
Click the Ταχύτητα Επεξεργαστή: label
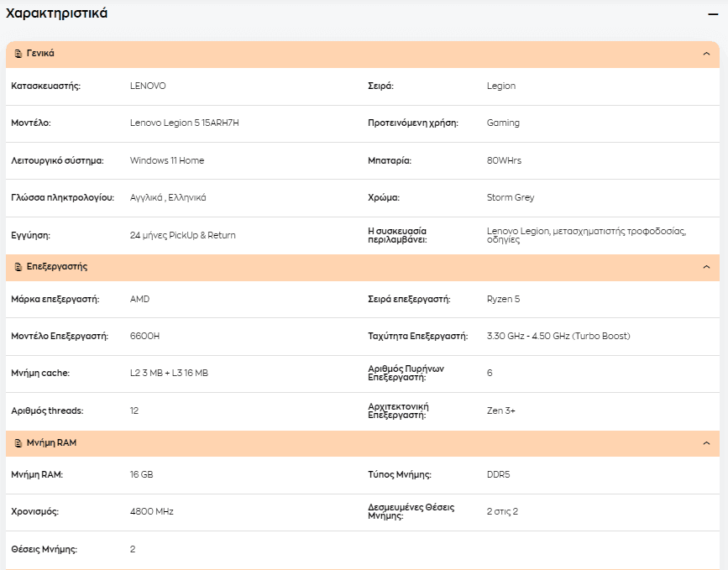(418, 336)
